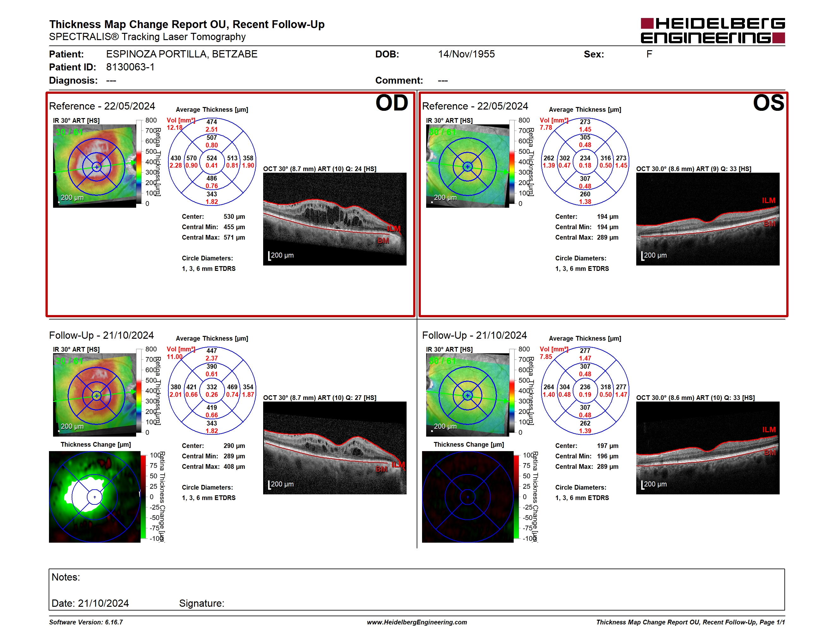Viewport: 834px width, 644px height.
Task: Click the OS reference OCT B-scan image
Action: click(x=708, y=219)
